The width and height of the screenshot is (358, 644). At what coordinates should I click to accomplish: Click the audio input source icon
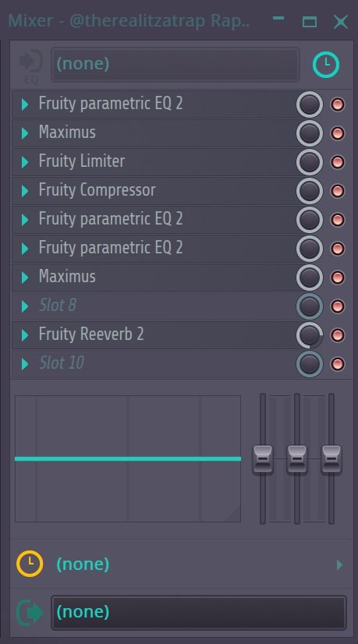pos(31,65)
